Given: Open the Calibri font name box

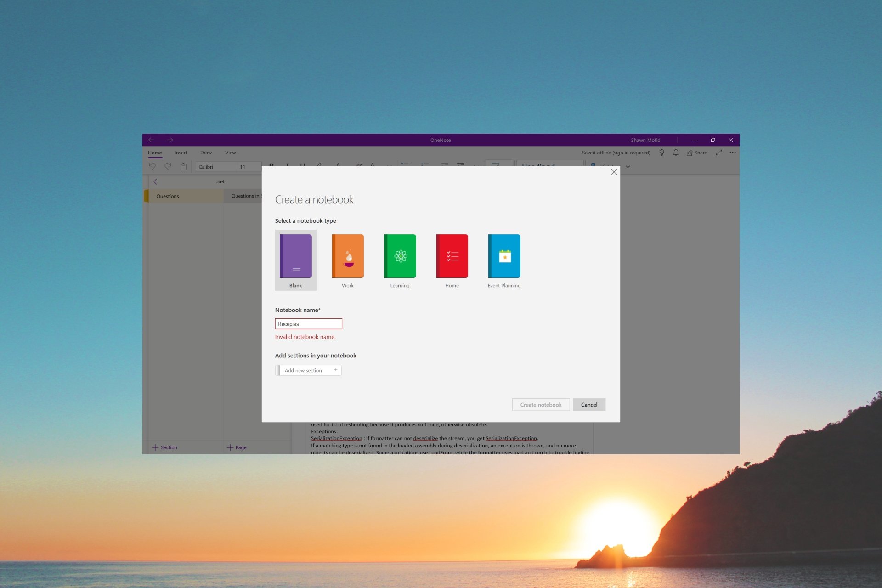Looking at the screenshot, I should (216, 167).
